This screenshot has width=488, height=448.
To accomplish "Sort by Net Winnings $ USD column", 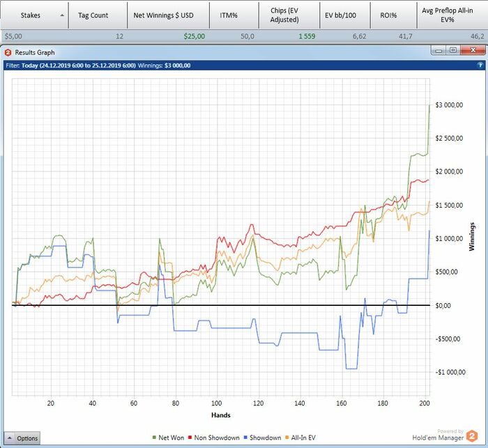I will click(169, 15).
